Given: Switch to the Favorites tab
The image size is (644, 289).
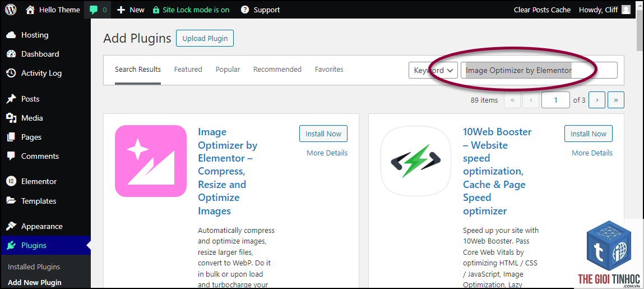Looking at the screenshot, I should (x=329, y=70).
